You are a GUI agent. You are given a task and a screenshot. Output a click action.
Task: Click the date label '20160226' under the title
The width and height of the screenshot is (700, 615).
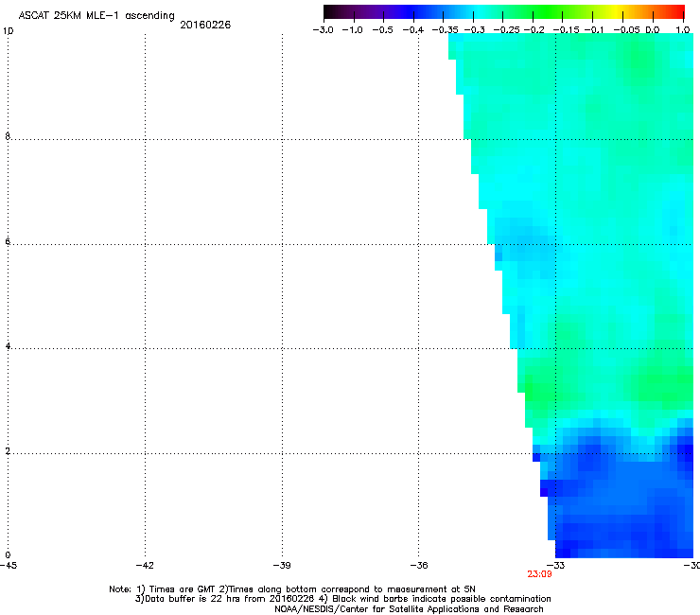205,25
